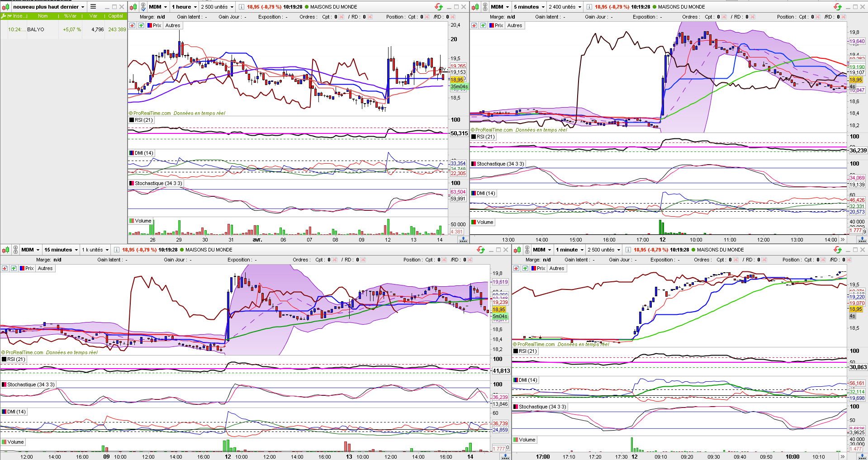This screenshot has height=460, width=868.
Task: Click the red-green sync arrows in 5 minutes chart
Action: pos(838,7)
